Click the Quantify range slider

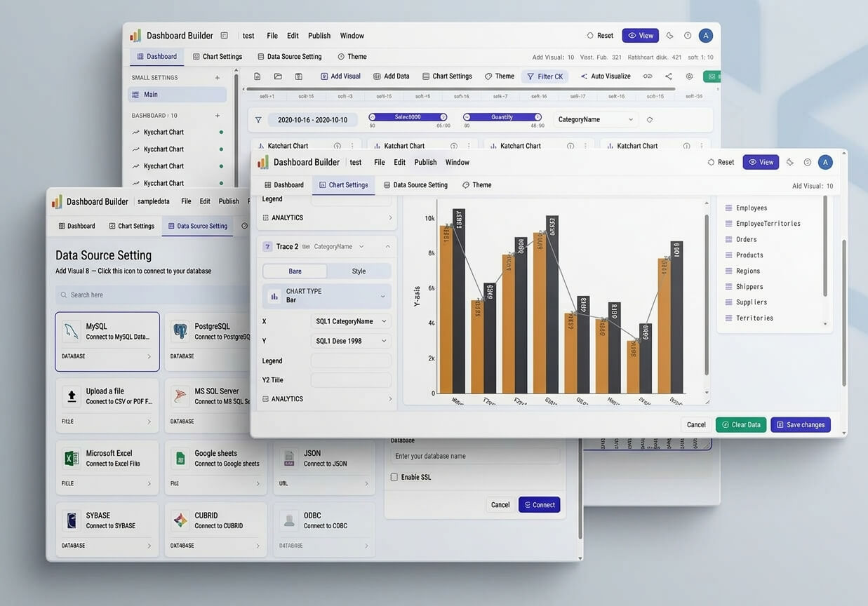[x=502, y=117]
